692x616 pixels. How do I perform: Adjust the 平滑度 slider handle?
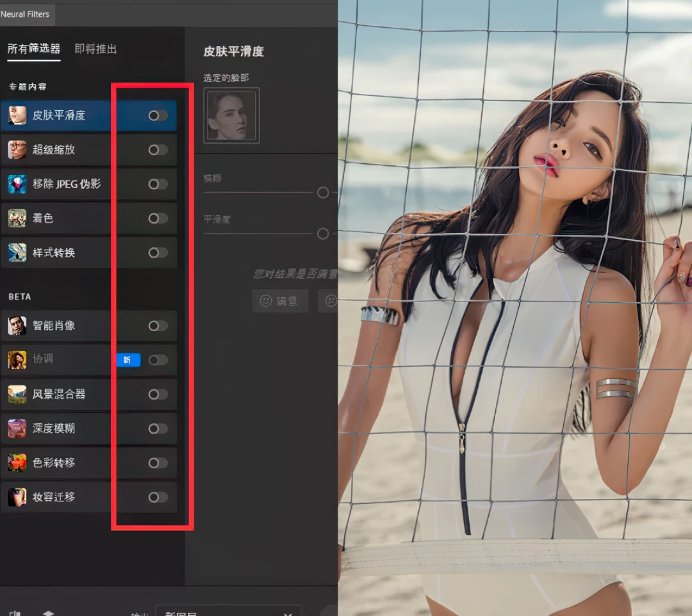323,234
